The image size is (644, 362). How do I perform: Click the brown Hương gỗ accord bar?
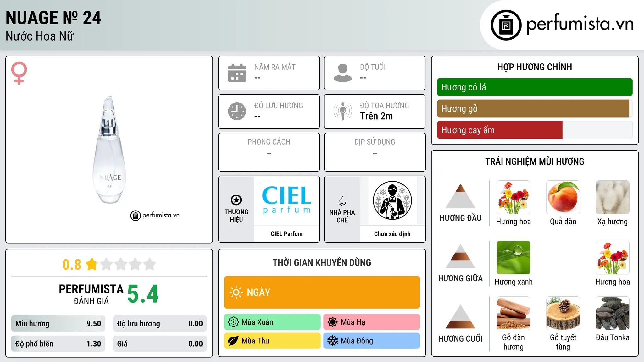click(x=533, y=108)
